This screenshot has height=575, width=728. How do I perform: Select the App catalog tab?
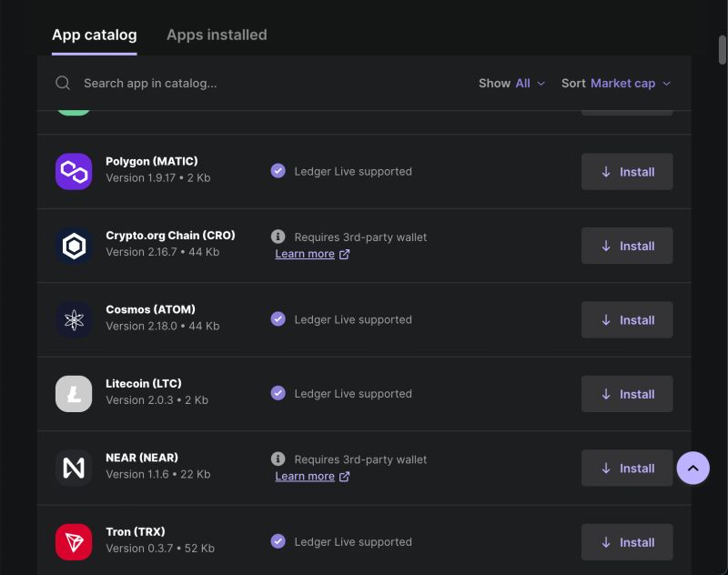click(x=95, y=35)
